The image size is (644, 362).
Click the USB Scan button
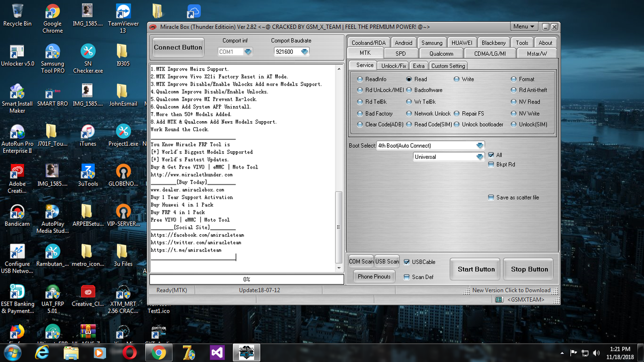[387, 261]
